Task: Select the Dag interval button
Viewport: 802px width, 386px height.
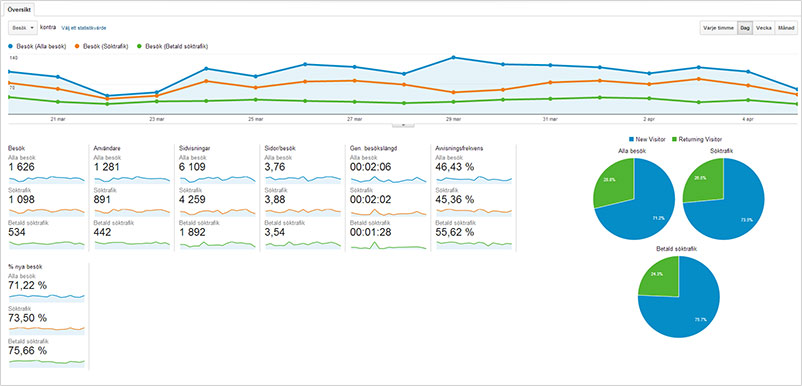Action: point(745,28)
